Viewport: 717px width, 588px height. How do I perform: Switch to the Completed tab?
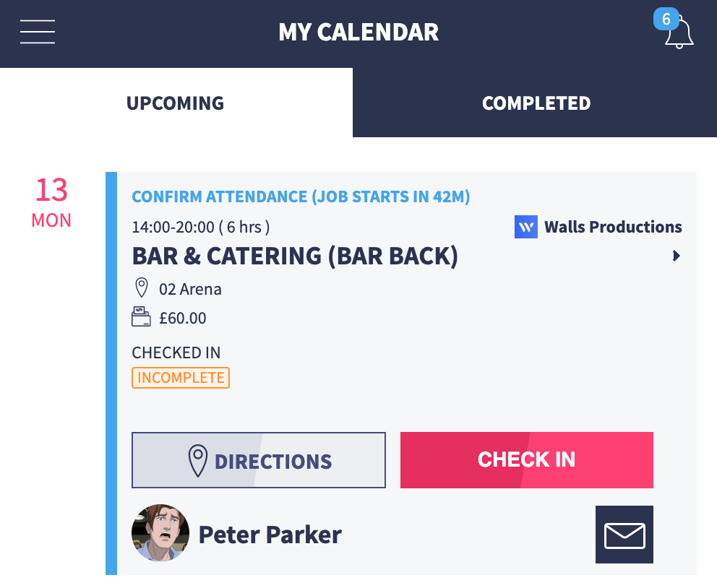536,103
